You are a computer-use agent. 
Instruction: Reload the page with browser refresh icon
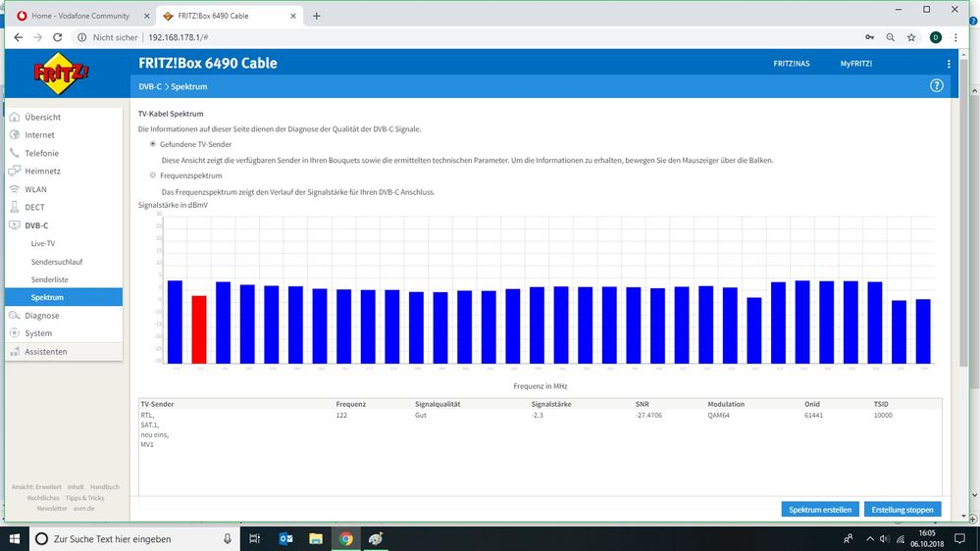pos(58,37)
